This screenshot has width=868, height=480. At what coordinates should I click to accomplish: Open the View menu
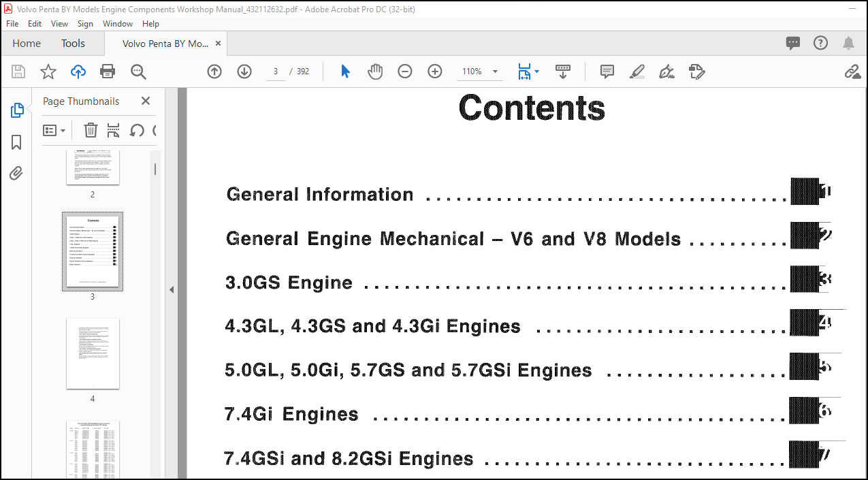(60, 23)
